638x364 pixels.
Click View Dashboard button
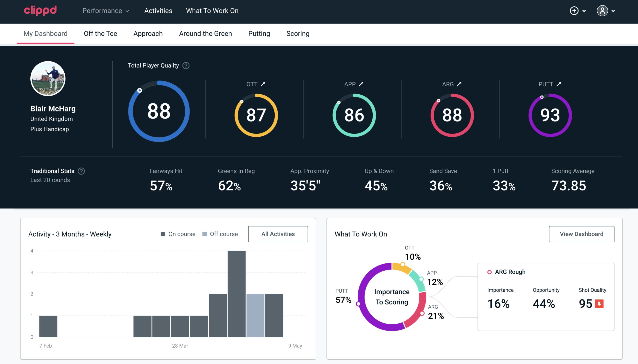(x=581, y=234)
